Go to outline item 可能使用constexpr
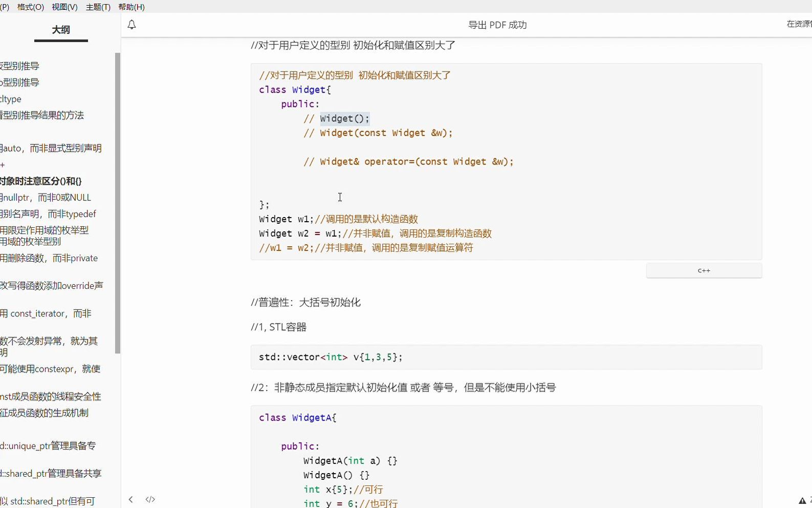Image resolution: width=812 pixels, height=508 pixels. tap(50, 369)
